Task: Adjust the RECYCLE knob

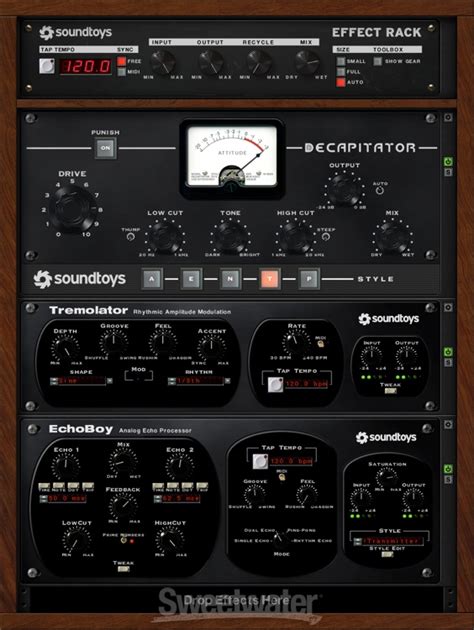Action: point(259,62)
